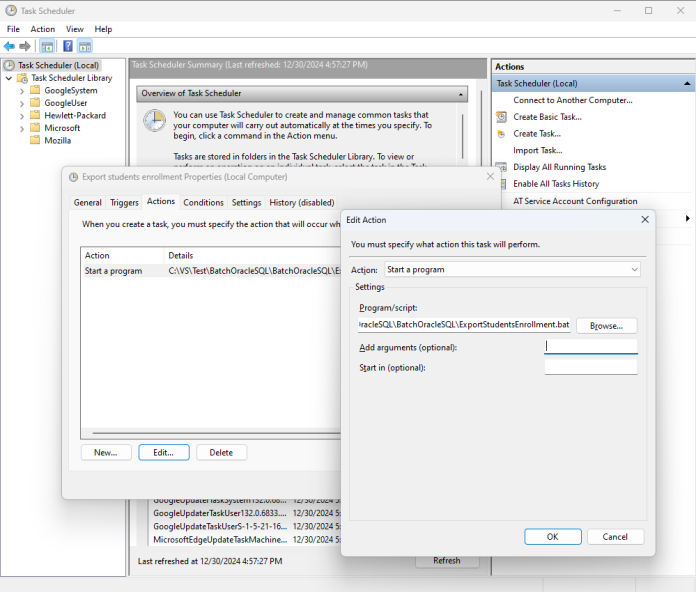Image resolution: width=696 pixels, height=592 pixels.
Task: Switch to the General tab
Action: (x=88, y=202)
